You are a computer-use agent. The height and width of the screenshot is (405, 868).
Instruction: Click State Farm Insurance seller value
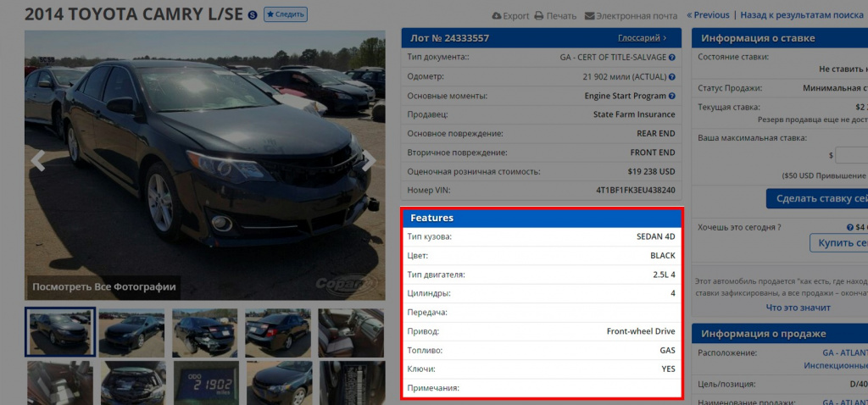634,114
